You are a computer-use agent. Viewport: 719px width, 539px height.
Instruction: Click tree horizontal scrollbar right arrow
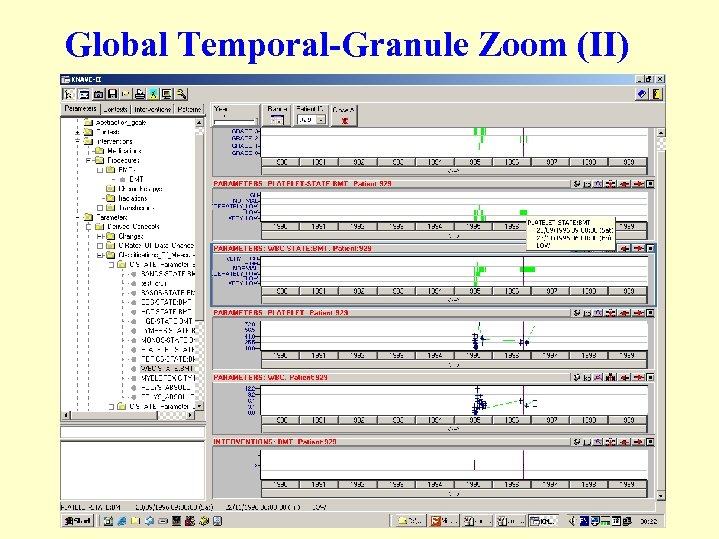click(x=191, y=415)
